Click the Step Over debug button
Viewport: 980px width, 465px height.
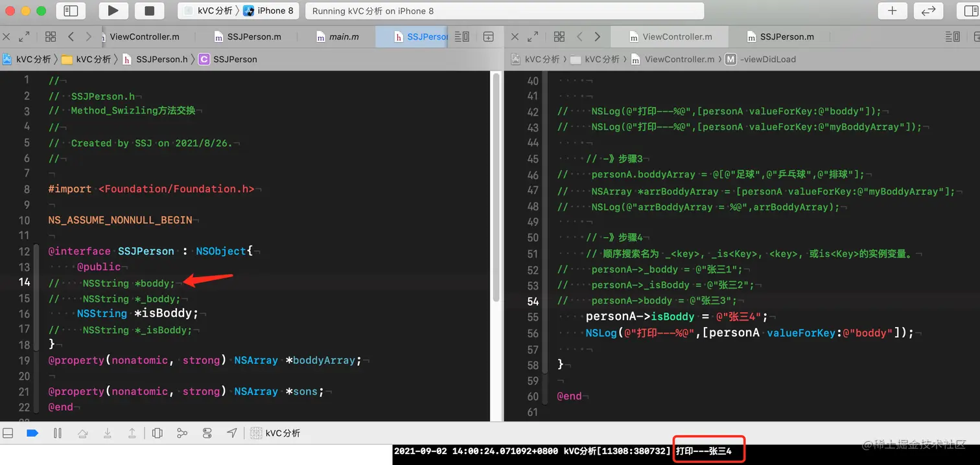click(x=82, y=433)
